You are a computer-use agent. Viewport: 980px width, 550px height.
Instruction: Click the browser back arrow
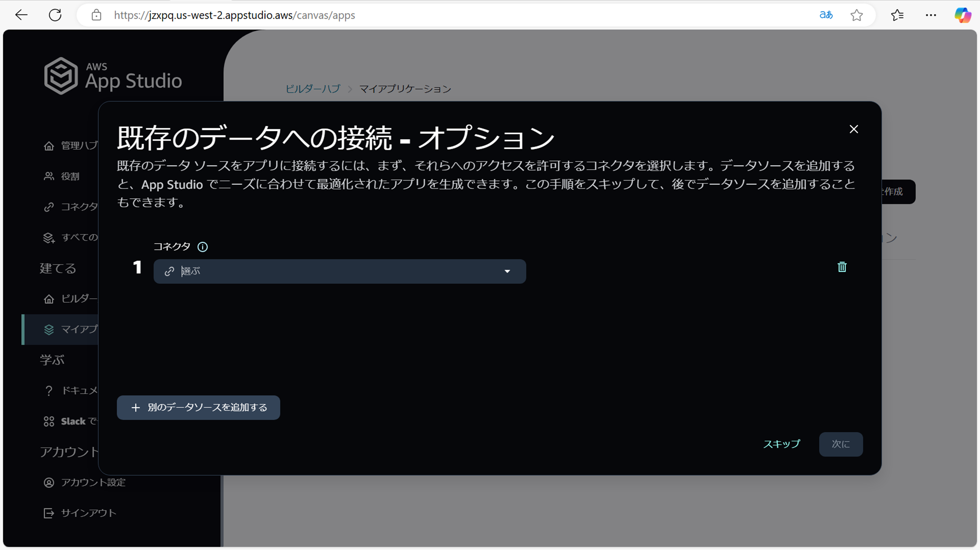tap(21, 15)
